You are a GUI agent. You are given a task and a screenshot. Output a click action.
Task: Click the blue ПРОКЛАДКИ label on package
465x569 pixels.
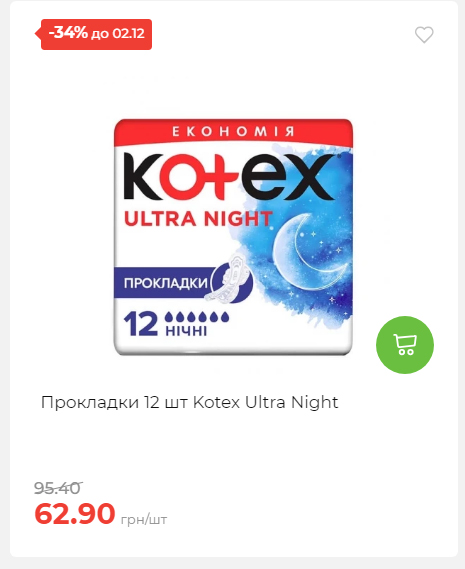tap(166, 283)
